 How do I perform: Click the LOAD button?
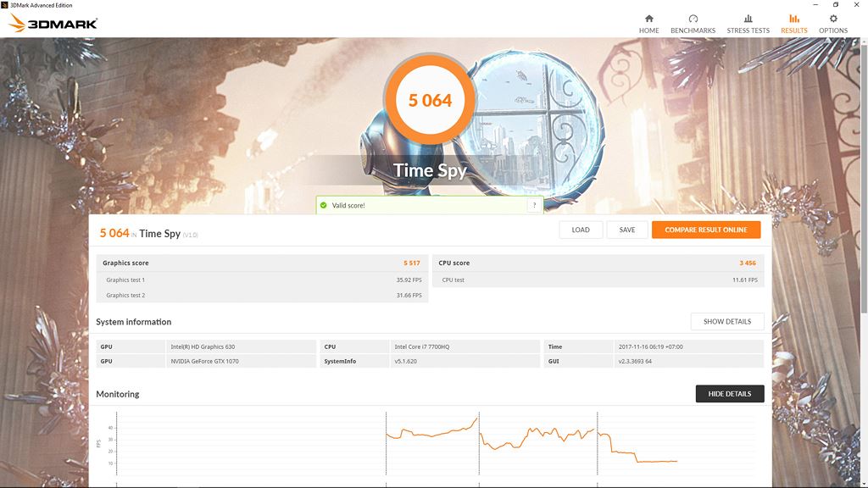[x=581, y=230]
